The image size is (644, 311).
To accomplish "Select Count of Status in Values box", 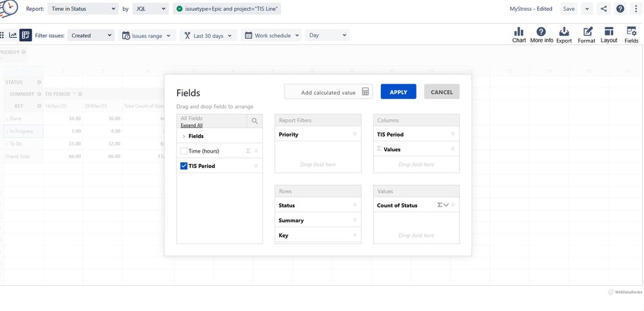I will pos(416,205).
